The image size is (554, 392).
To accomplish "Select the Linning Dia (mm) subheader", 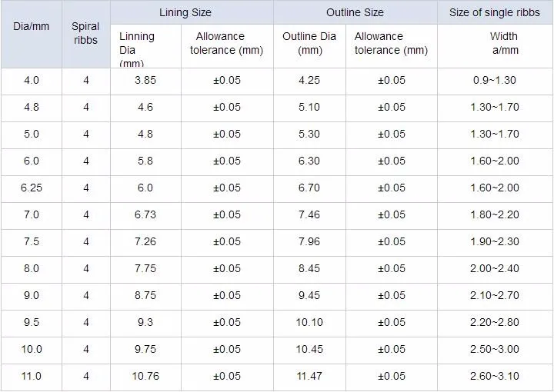I will click(x=137, y=49).
